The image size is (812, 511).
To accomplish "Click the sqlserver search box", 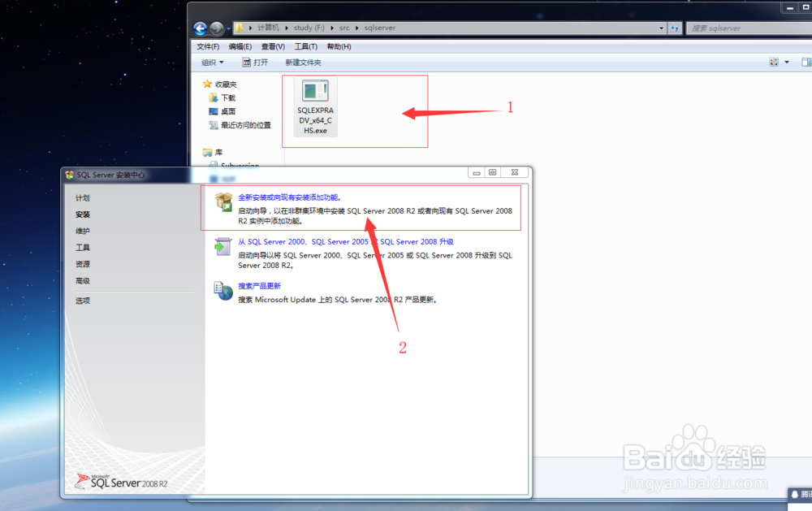I will (x=749, y=28).
